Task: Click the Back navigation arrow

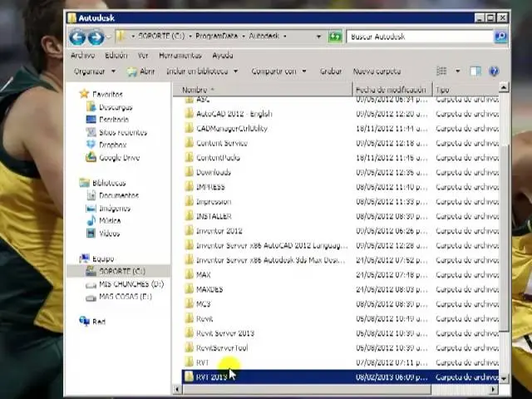Action: point(78,37)
